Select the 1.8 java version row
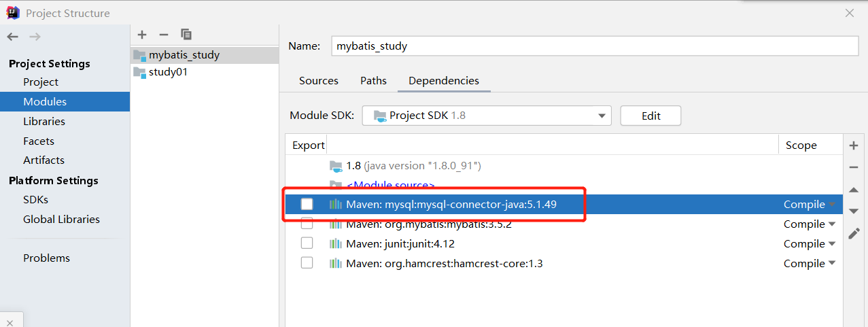This screenshot has height=327, width=868. 564,165
